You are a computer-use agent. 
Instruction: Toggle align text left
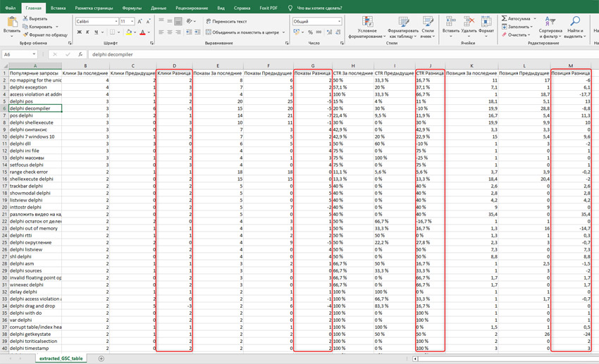point(161,32)
